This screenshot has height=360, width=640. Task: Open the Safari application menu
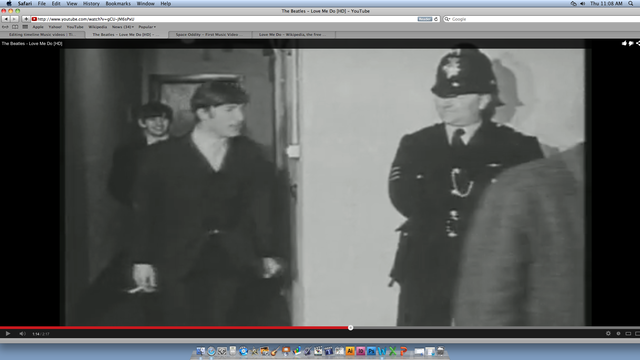(x=24, y=4)
